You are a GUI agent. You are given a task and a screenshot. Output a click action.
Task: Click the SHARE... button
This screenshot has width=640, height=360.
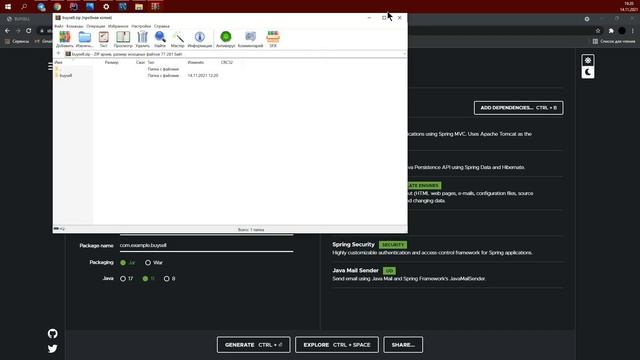tap(403, 345)
